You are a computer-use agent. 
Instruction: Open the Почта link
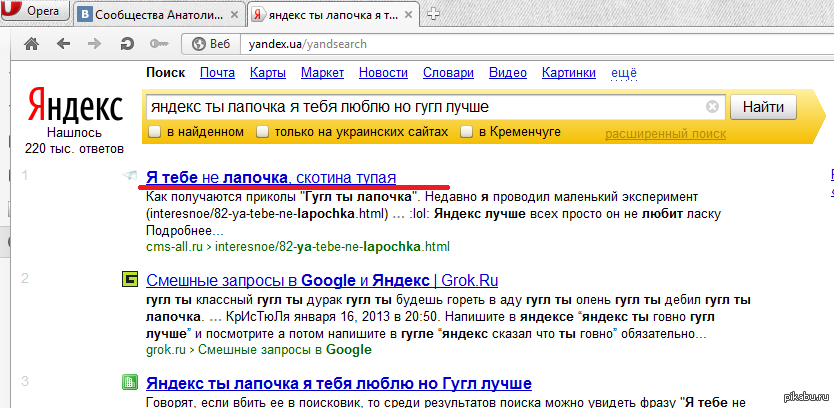218,73
